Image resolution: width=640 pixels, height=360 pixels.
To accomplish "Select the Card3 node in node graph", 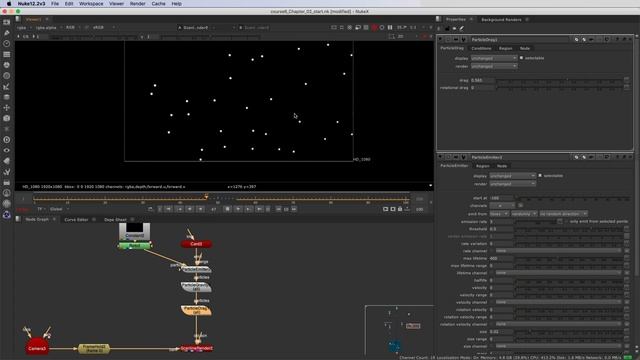I will pyautogui.click(x=196, y=244).
